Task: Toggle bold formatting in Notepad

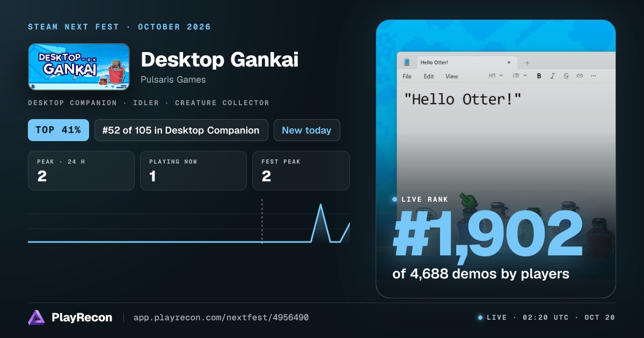Action: click(539, 76)
